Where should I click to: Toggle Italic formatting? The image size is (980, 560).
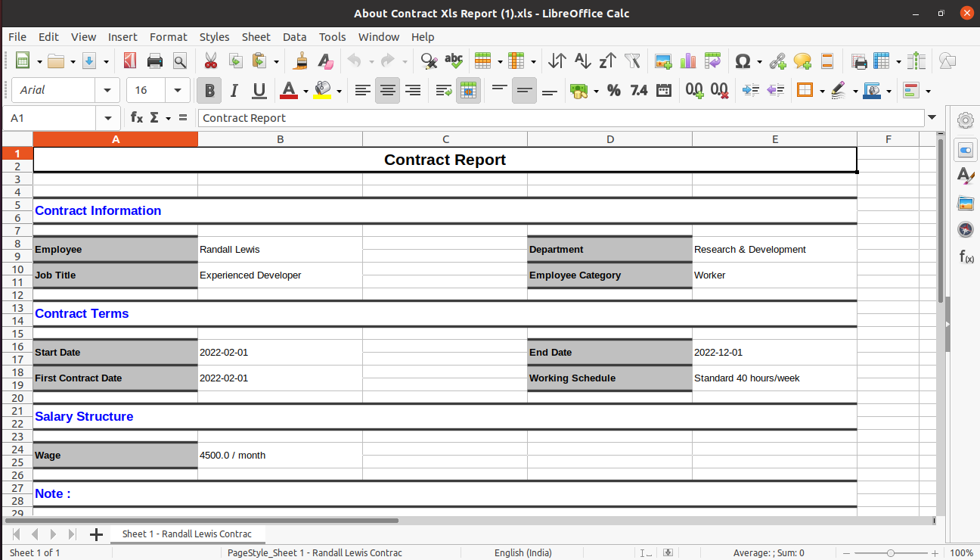pyautogui.click(x=234, y=91)
